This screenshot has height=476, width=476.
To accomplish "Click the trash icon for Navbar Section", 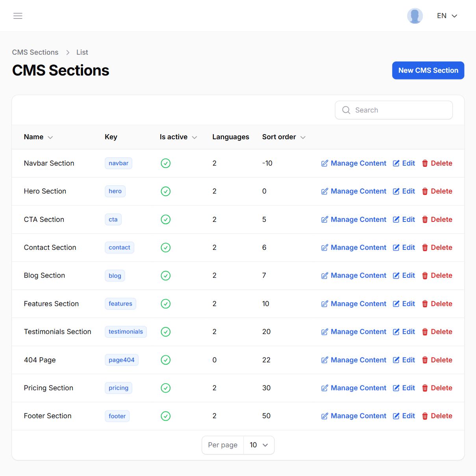I will point(425,163).
